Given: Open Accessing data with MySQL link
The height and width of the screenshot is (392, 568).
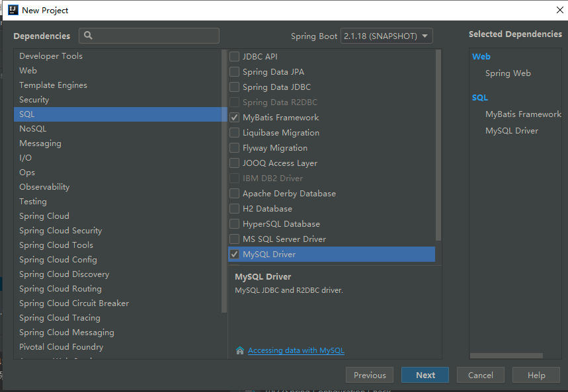Looking at the screenshot, I should (x=296, y=350).
